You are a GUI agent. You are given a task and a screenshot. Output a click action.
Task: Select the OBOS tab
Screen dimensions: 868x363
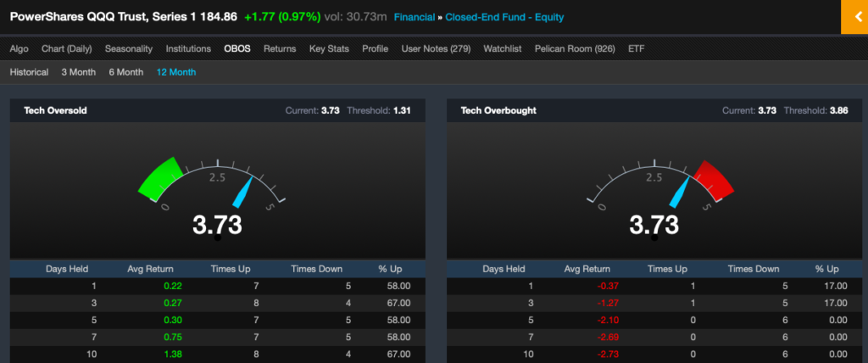click(x=237, y=49)
